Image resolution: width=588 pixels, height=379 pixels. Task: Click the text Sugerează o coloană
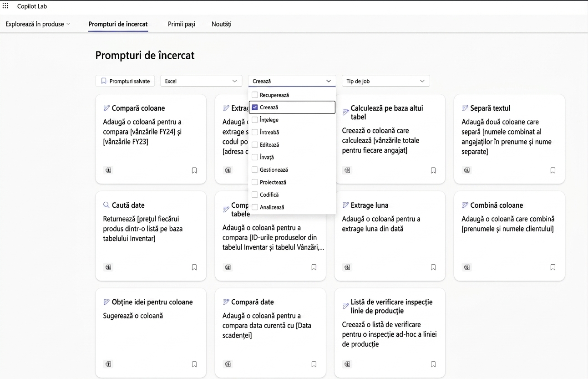tap(133, 316)
